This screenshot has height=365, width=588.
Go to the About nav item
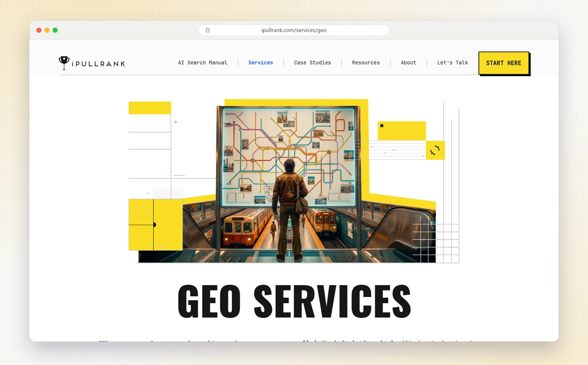coord(408,63)
